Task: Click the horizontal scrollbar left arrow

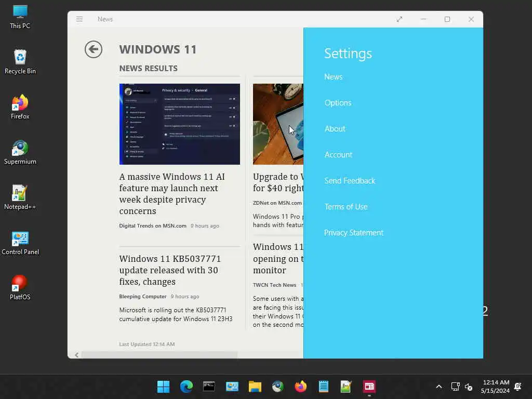Action: point(77,355)
